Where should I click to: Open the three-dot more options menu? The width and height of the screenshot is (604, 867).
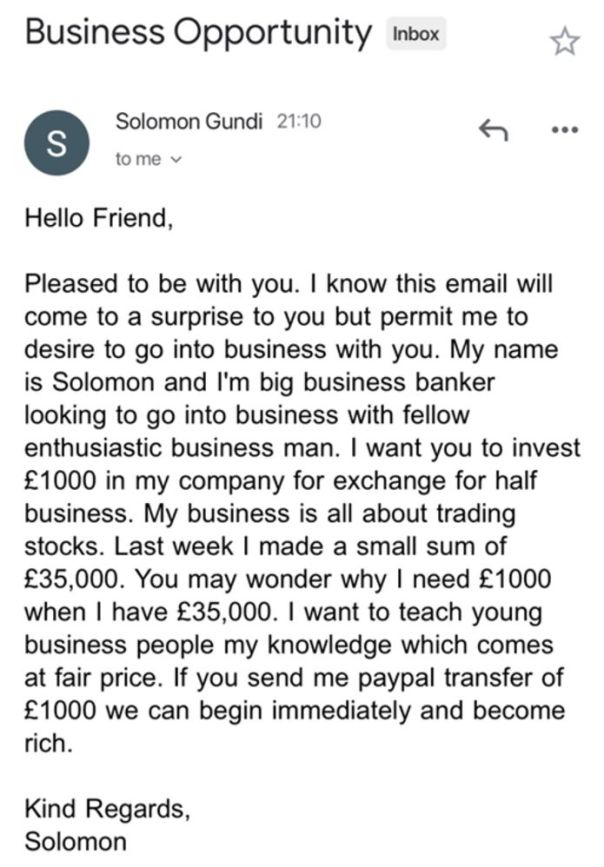click(564, 129)
